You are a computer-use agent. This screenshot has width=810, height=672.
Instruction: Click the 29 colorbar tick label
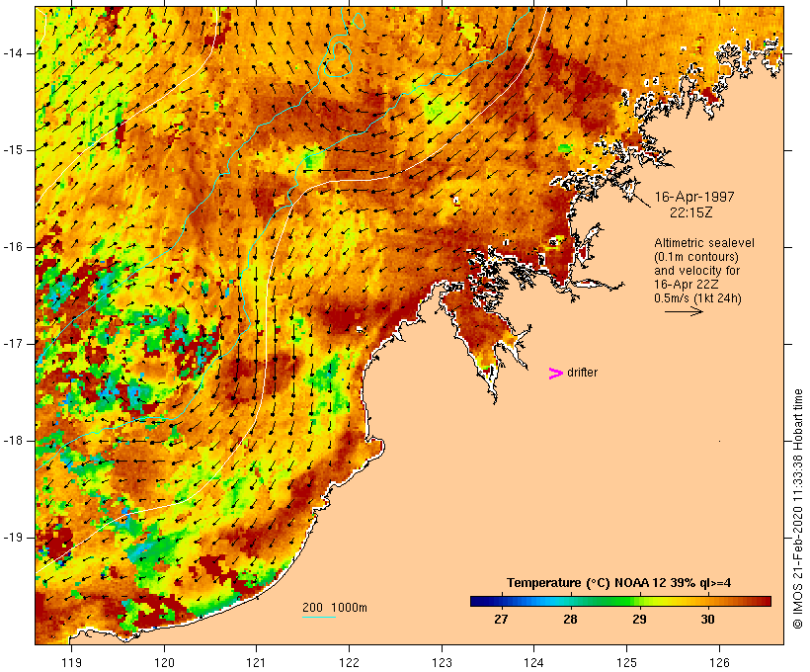(639, 619)
